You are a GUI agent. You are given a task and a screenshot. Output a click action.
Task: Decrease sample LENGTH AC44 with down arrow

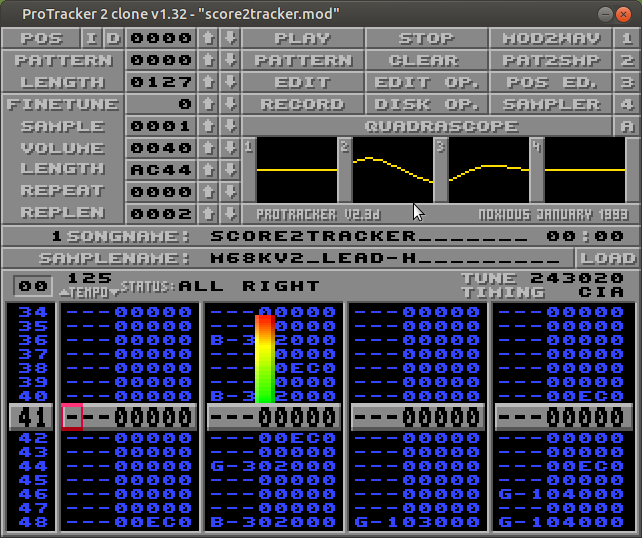231,170
